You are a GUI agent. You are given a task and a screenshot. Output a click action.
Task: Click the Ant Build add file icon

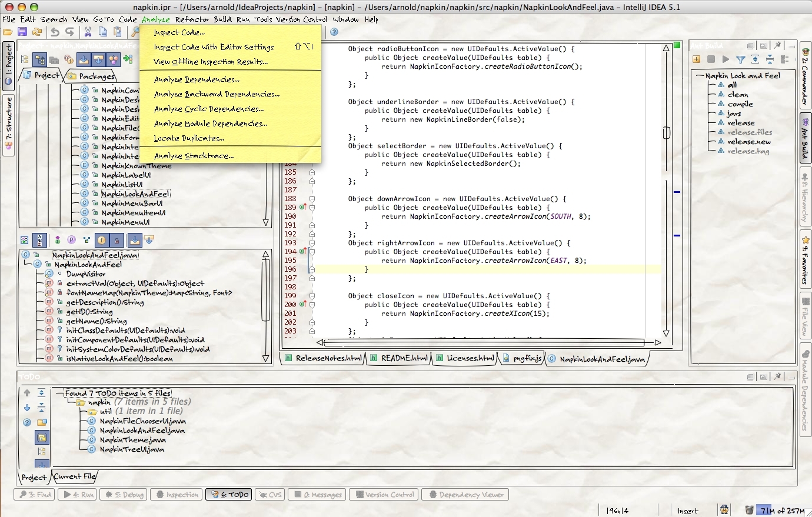point(697,59)
